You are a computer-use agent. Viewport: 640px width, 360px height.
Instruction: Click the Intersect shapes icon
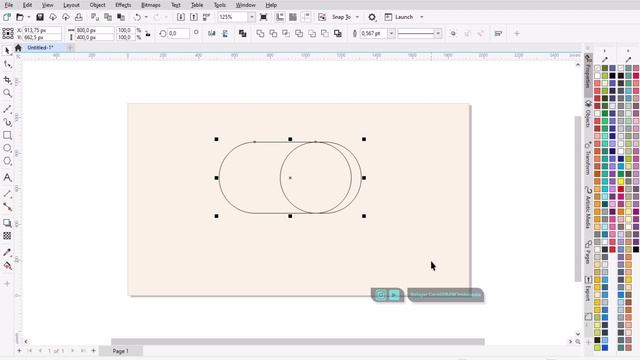pos(286,33)
